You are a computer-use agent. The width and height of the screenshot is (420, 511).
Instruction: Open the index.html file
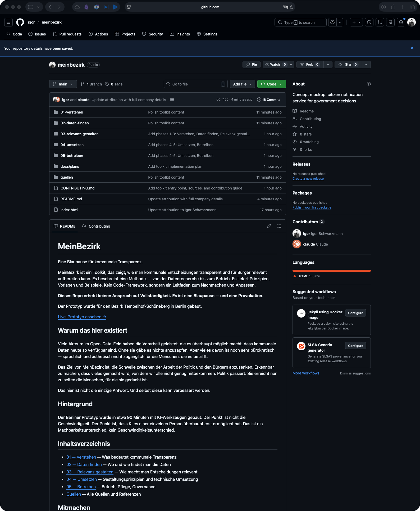pyautogui.click(x=69, y=210)
